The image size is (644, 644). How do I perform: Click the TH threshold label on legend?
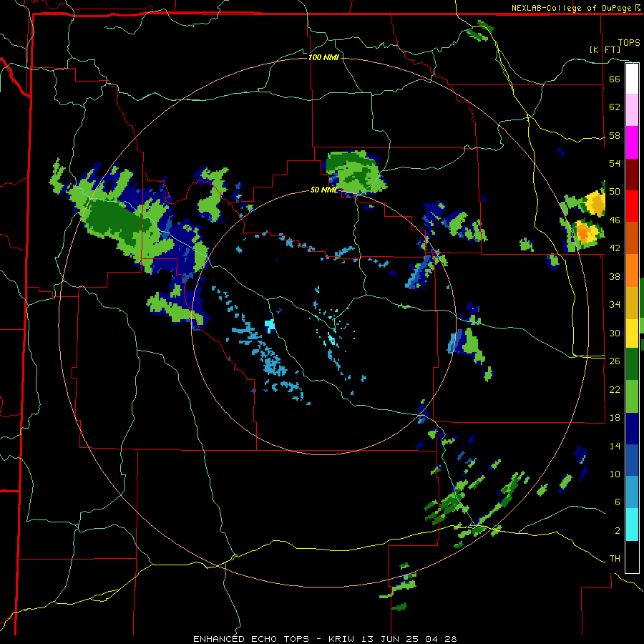(x=615, y=559)
